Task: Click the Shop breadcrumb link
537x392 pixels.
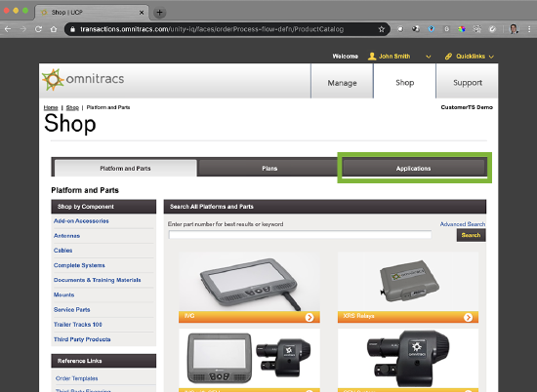Action: click(x=72, y=107)
